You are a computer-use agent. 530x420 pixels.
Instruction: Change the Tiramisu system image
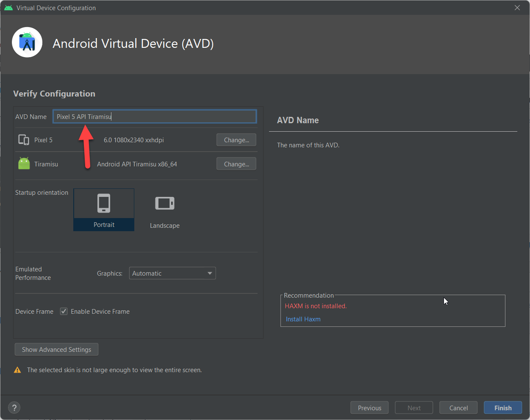click(x=236, y=164)
